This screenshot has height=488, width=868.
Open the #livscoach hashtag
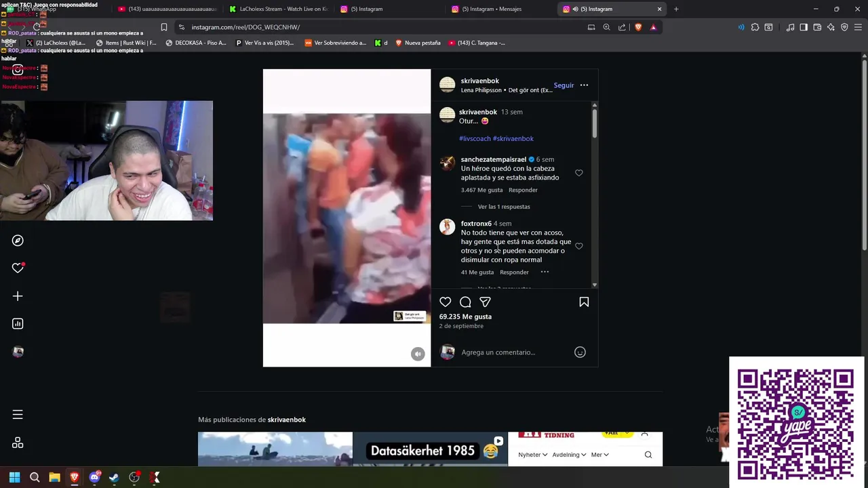475,138
